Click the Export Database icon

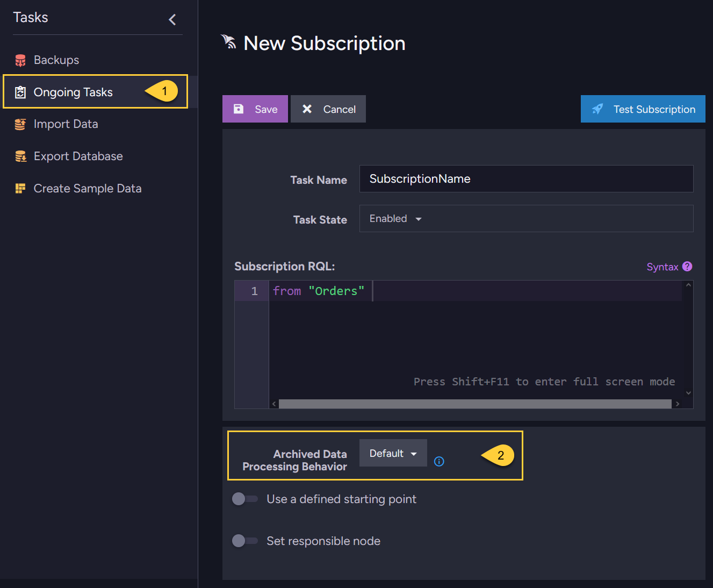pos(20,156)
